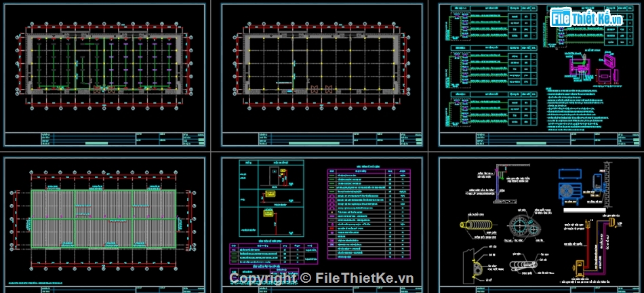The width and height of the screenshot is (644, 293).
Task: Open the green-outlined roof plan sheet
Action: 104,224
